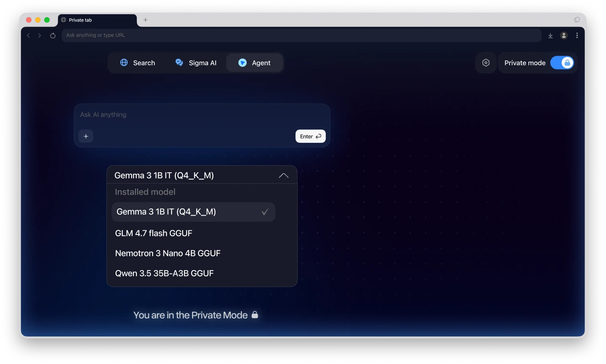Activate the Private tab in the browser tab strip
606x364 pixels.
[x=97, y=20]
